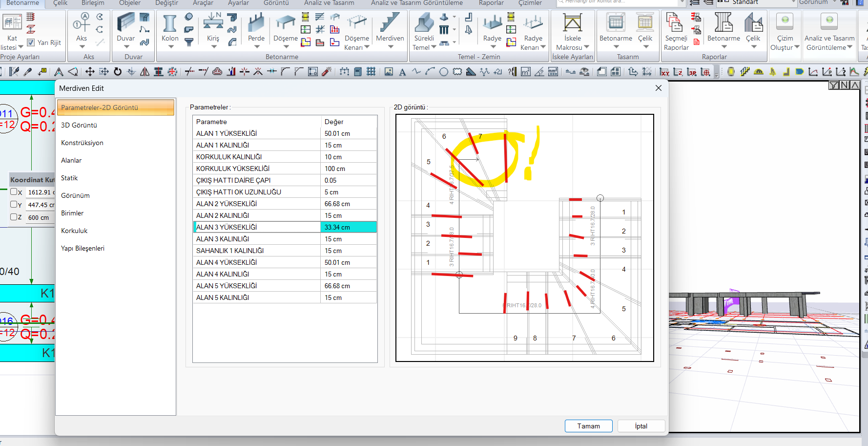The height and width of the screenshot is (446, 868).
Task: Click the Explode dynamite icon
Action: [x=327, y=72]
